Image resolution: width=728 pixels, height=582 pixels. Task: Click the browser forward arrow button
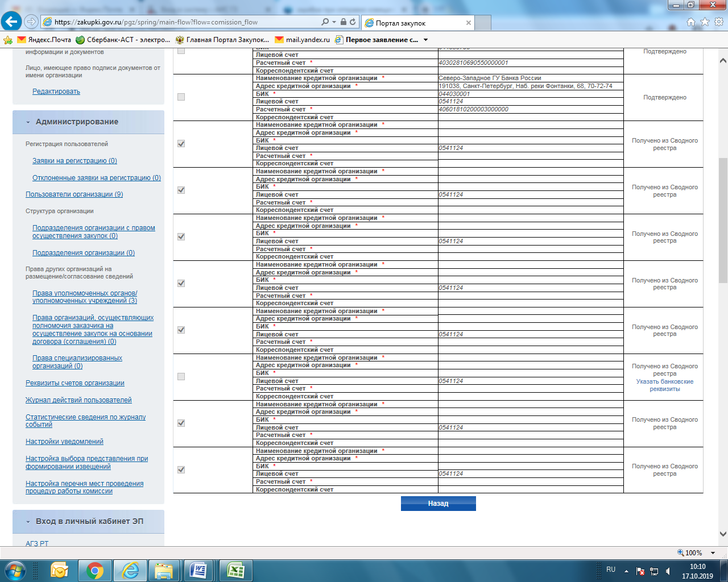click(31, 22)
